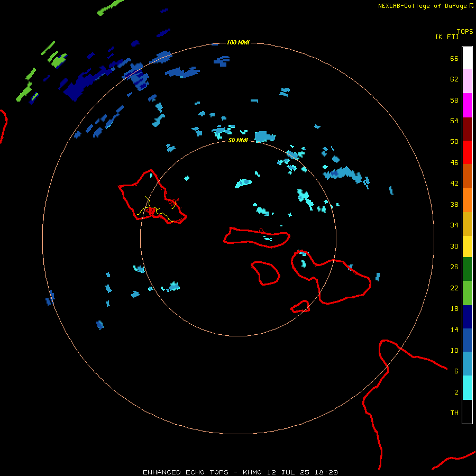Select the bright orange legend swatch
The image size is (476, 476).
[x=467, y=200]
